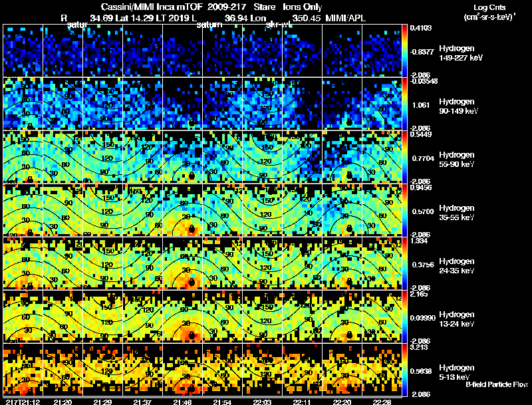
Task: Select the 'Hydrogen 13-24 keV' row label
Action: [x=457, y=319]
